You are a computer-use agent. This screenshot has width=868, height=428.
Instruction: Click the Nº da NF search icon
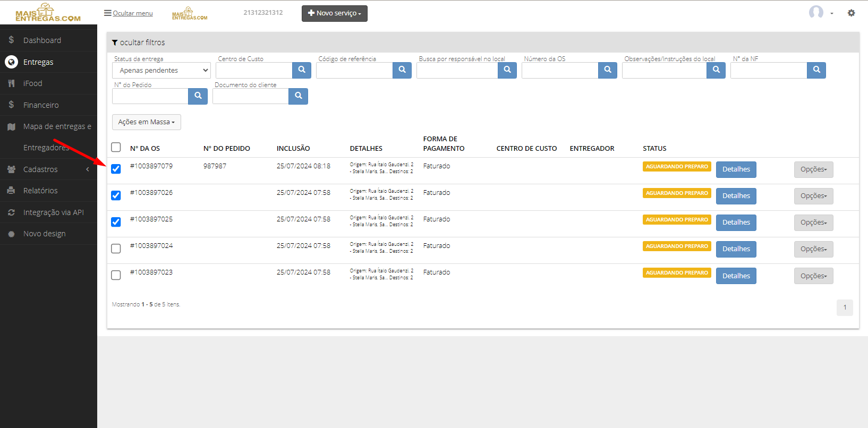pos(816,70)
